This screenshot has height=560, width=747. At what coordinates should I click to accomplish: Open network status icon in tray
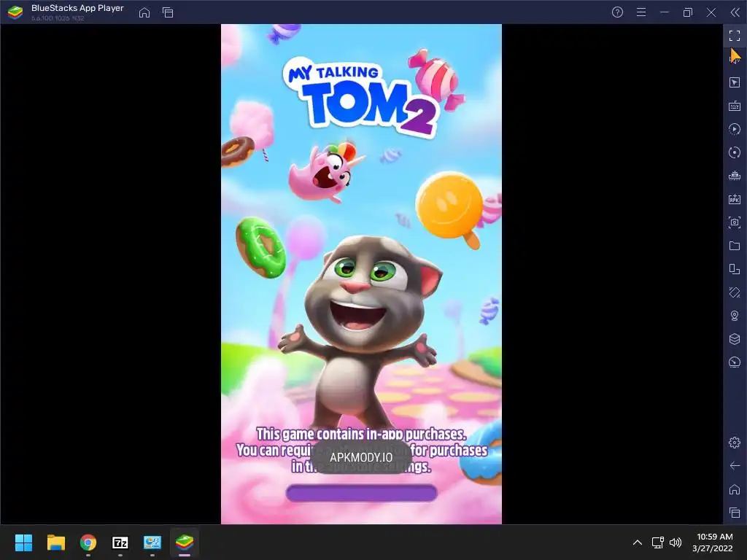coord(658,542)
